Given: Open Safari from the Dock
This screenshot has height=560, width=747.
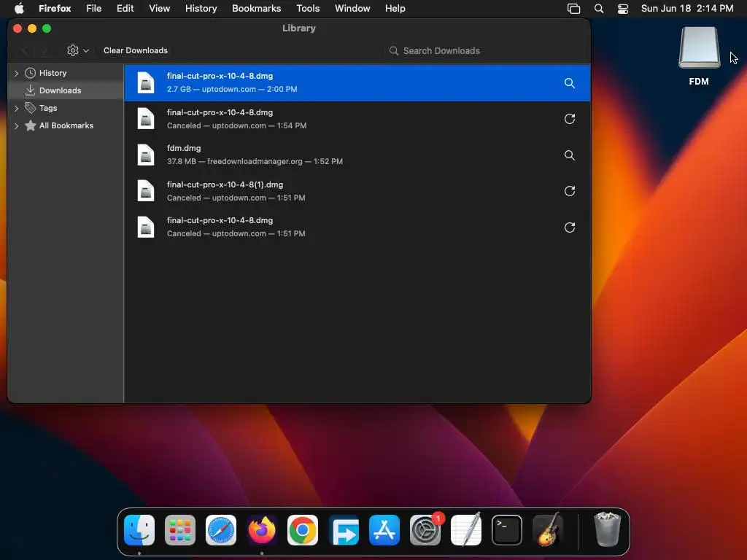Looking at the screenshot, I should click(221, 530).
